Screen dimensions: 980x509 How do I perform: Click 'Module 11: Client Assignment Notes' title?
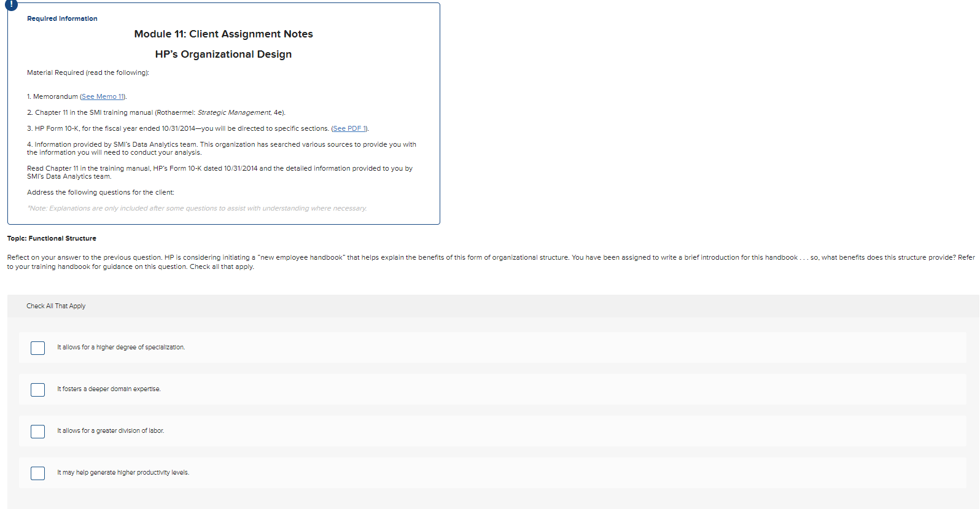point(224,34)
